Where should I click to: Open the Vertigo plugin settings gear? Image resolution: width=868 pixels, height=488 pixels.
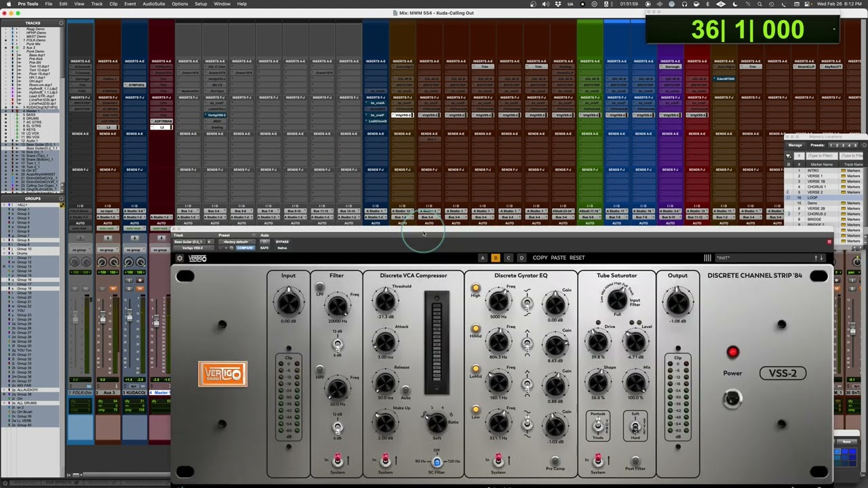(179, 258)
